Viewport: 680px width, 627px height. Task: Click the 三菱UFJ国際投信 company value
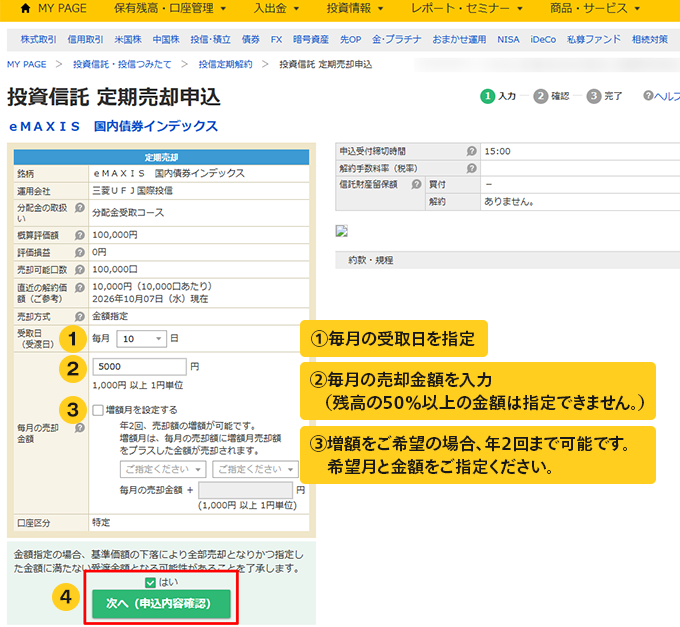[132, 191]
